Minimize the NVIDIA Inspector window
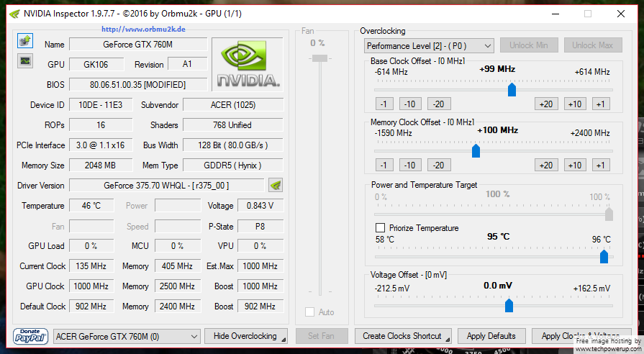This screenshot has width=644, height=354. tap(555, 14)
